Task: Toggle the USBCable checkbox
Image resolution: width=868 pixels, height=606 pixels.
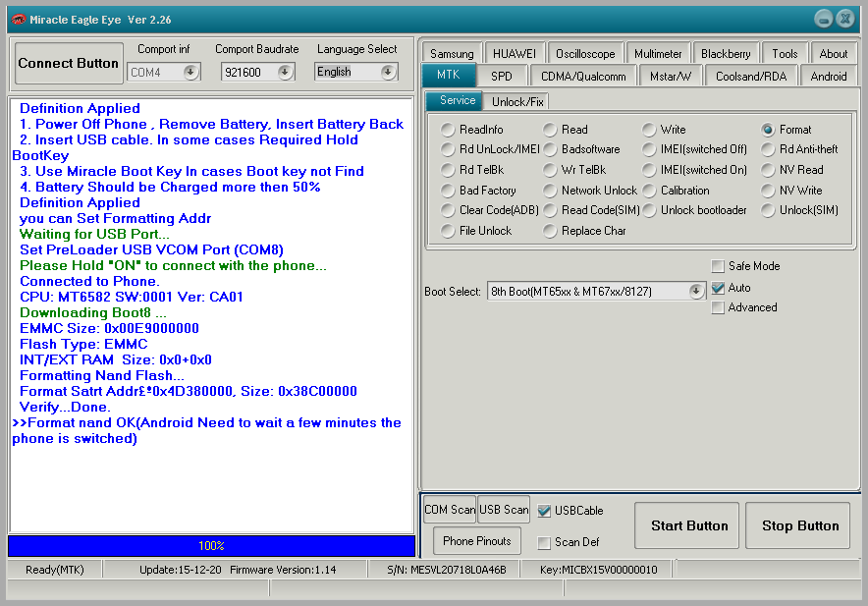Action: (544, 511)
